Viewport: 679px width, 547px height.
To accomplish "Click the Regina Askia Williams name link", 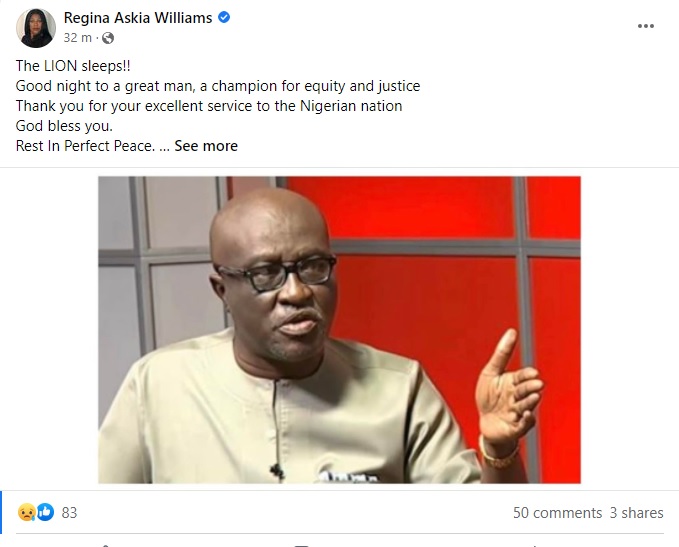I will pyautogui.click(x=138, y=18).
